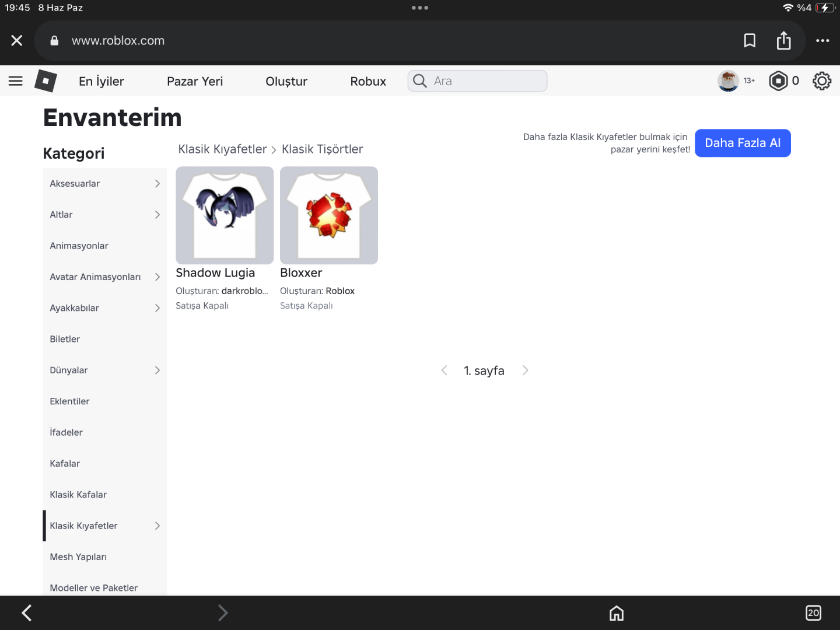Viewport: 840px width, 630px height.
Task: Expand the Avatar Animasyonları chevron
Action: (x=157, y=277)
